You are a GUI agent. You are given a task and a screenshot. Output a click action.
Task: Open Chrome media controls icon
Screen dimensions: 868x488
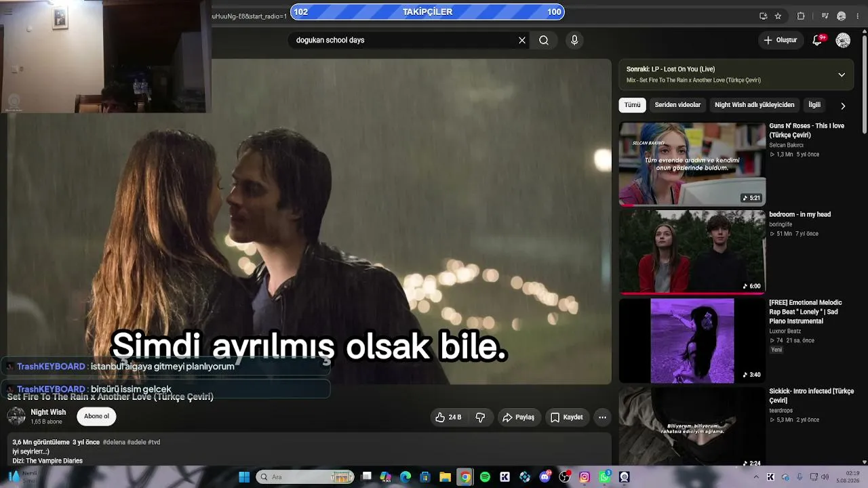[x=825, y=16]
